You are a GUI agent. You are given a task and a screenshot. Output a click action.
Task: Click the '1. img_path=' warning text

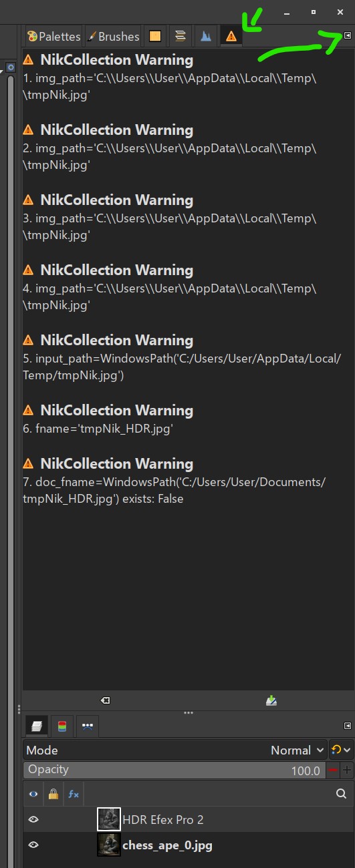tap(170, 86)
